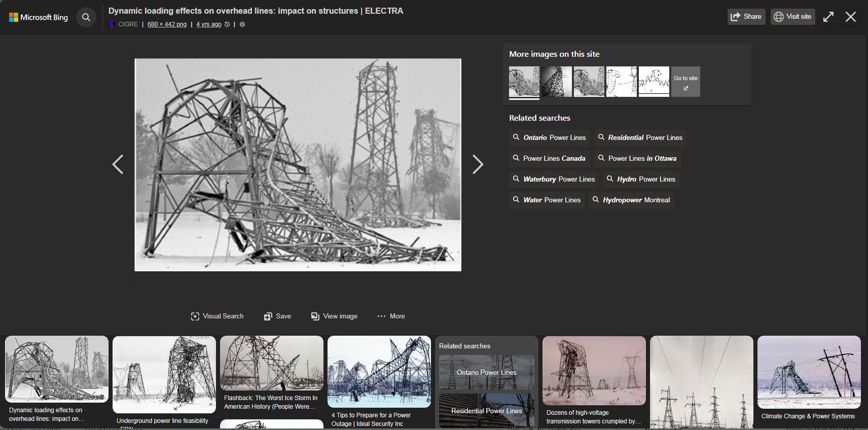Image resolution: width=868 pixels, height=430 pixels.
Task: Open Dynamic loading effects thumbnail in bottom strip
Action: (x=57, y=369)
